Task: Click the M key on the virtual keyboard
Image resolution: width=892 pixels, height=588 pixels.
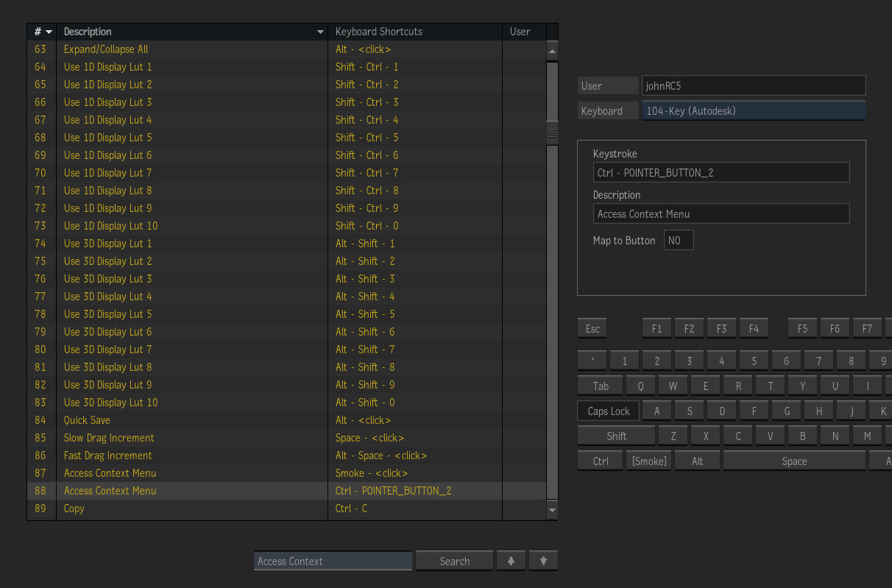Action: (867, 436)
